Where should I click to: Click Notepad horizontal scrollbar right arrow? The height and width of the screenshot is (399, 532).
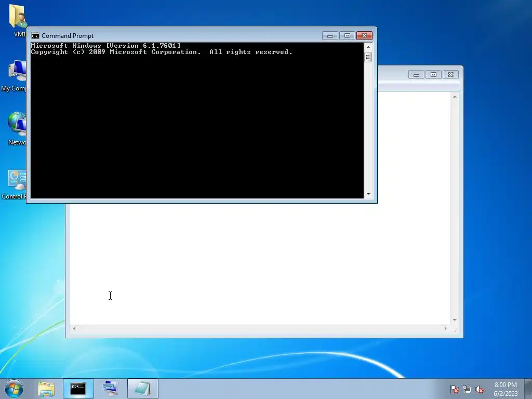(x=445, y=328)
